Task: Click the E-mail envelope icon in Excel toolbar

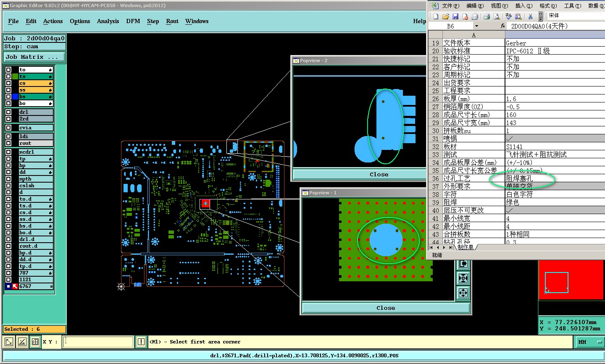Action: click(x=475, y=16)
